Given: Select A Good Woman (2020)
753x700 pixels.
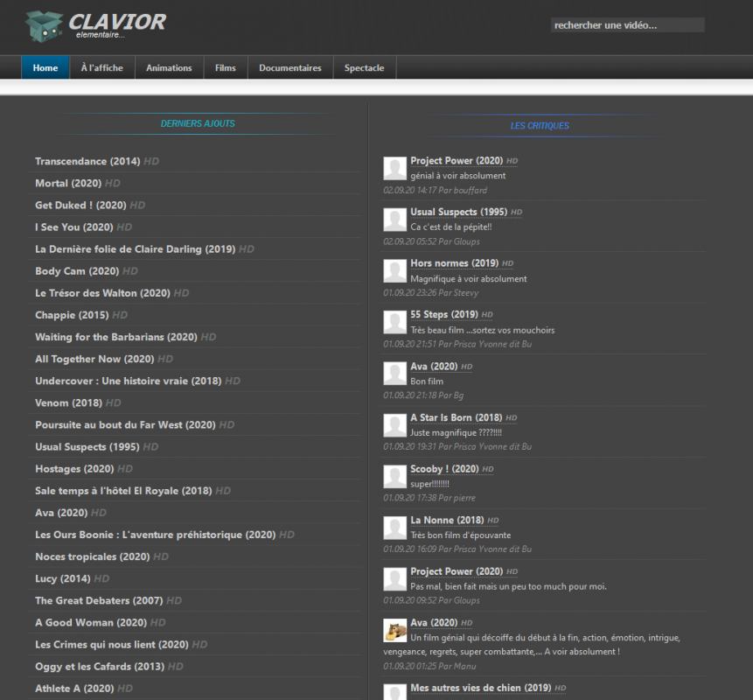Looking at the screenshot, I should point(91,623).
